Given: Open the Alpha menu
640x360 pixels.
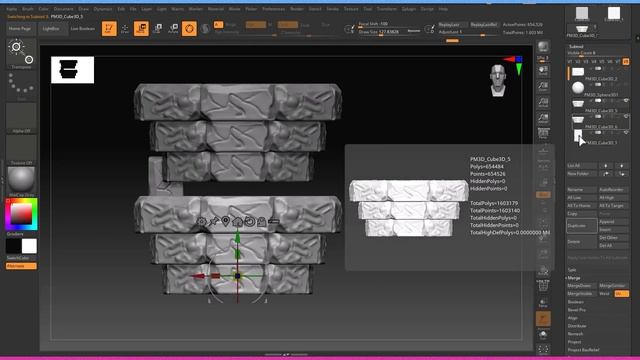Looking at the screenshot, I should tap(11, 9).
